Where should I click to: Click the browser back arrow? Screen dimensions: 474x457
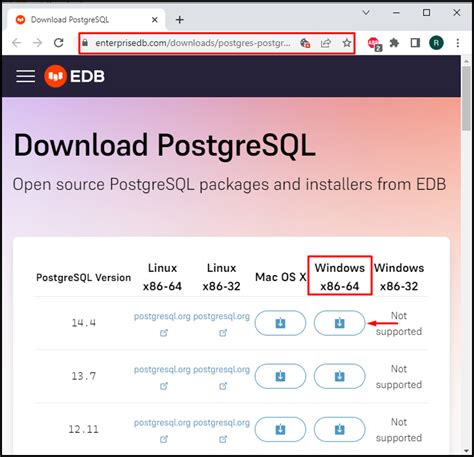pyautogui.click(x=16, y=43)
